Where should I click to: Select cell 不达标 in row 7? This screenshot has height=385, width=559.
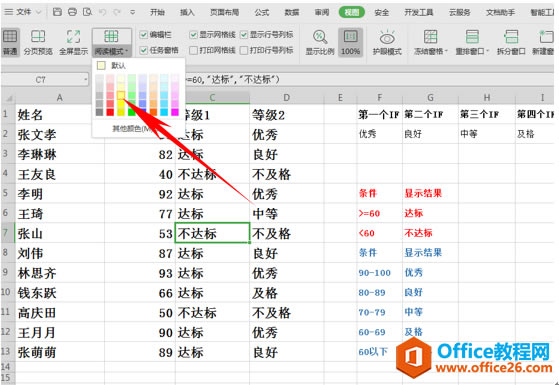point(212,233)
